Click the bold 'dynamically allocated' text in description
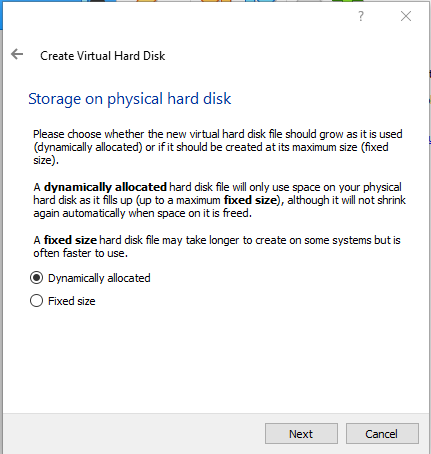Screen dimensions: 431x454 tap(105, 187)
